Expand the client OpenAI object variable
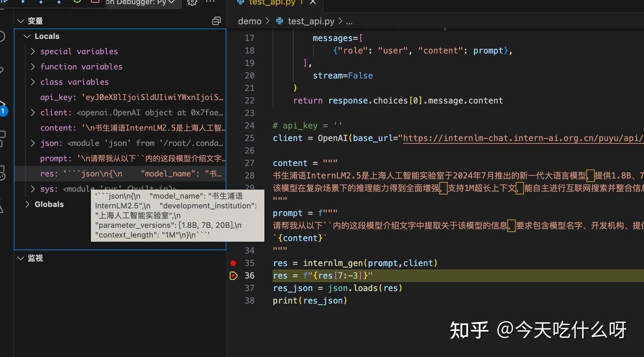 point(32,112)
